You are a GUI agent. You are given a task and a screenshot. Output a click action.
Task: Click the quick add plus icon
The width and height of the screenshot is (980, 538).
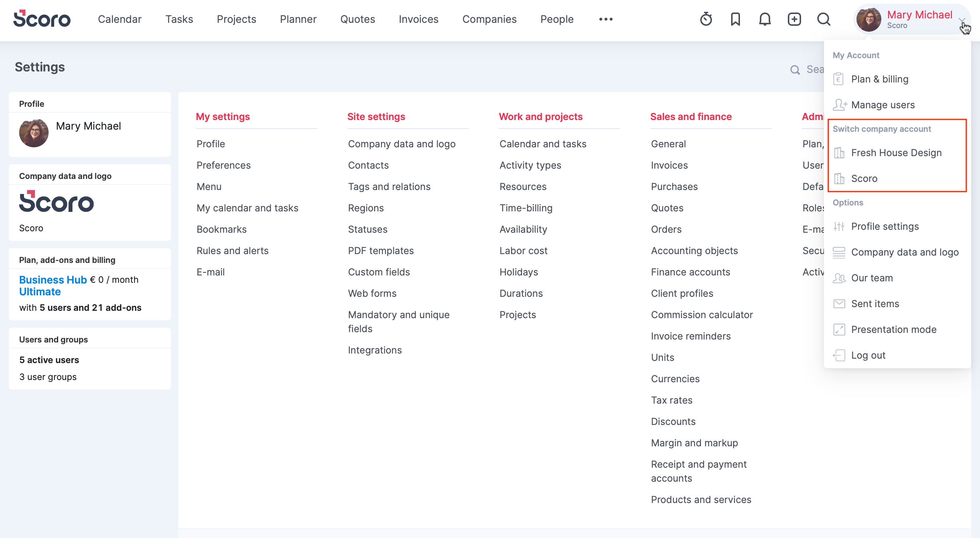coord(794,19)
